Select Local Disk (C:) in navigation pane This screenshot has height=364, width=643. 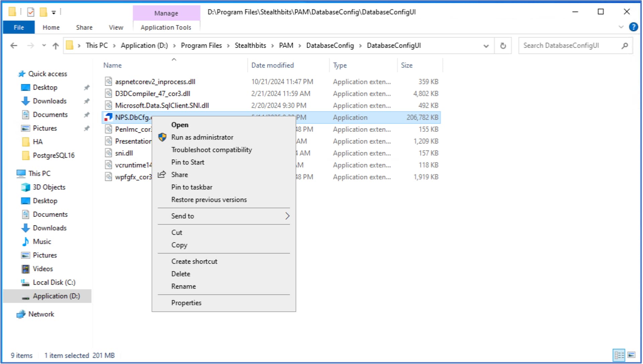[54, 282]
